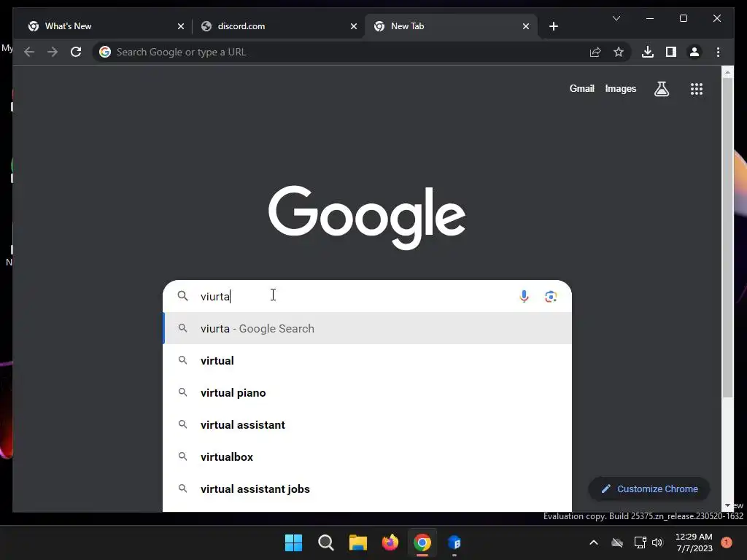
Task: Click the scrollbar down arrow
Action: tap(727, 506)
